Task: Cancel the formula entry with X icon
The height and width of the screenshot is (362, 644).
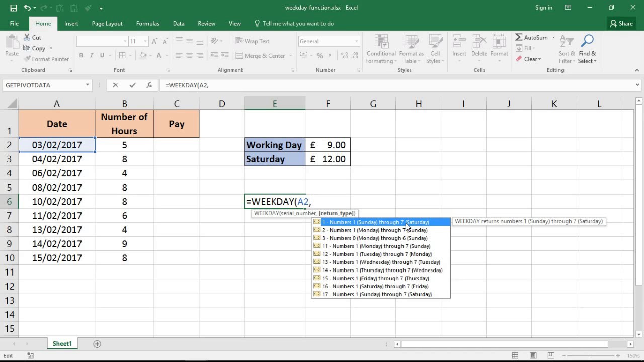Action: point(115,85)
